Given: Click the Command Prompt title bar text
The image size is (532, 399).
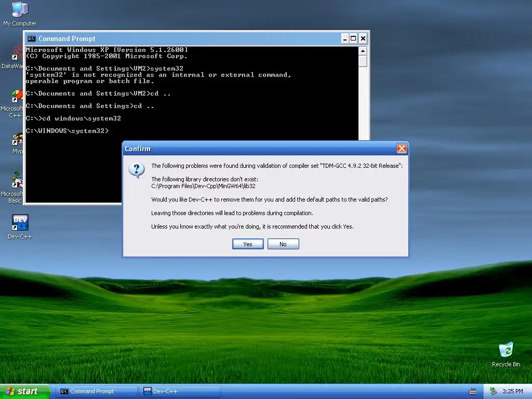Looking at the screenshot, I should point(67,38).
